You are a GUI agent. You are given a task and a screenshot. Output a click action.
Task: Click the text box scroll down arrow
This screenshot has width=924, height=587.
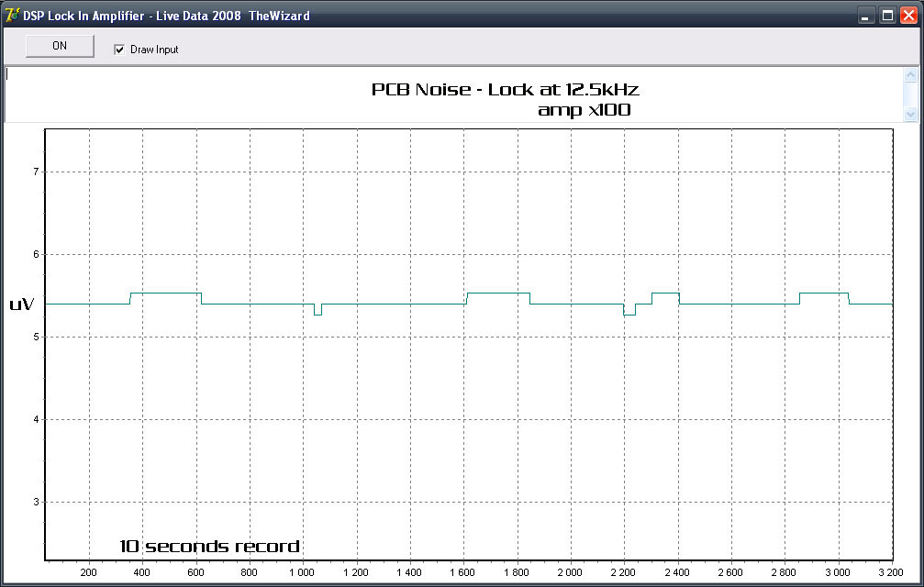pos(910,115)
